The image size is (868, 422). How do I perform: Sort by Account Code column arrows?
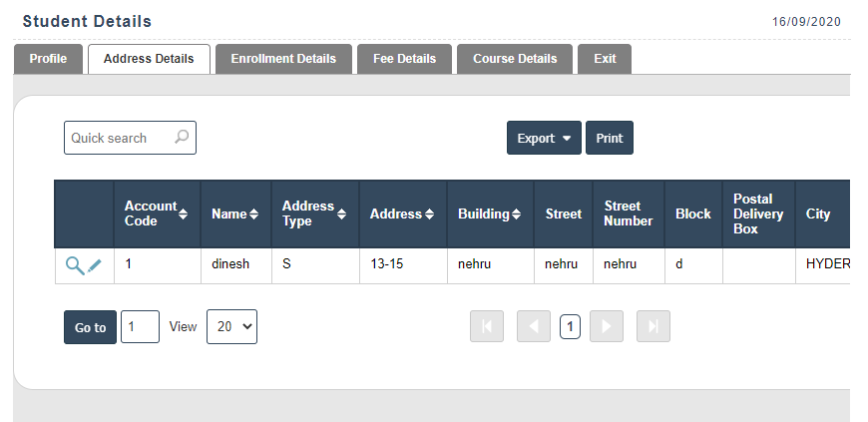(x=183, y=213)
